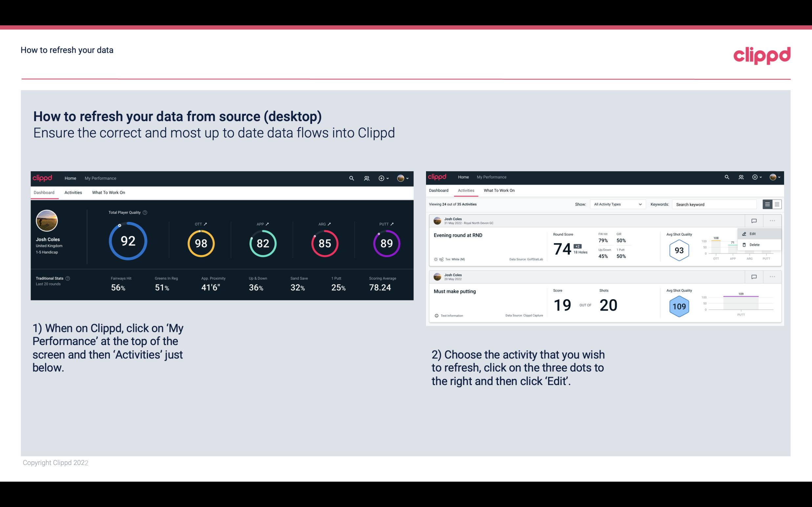Click the Clippd logo icon top right

[x=762, y=55]
